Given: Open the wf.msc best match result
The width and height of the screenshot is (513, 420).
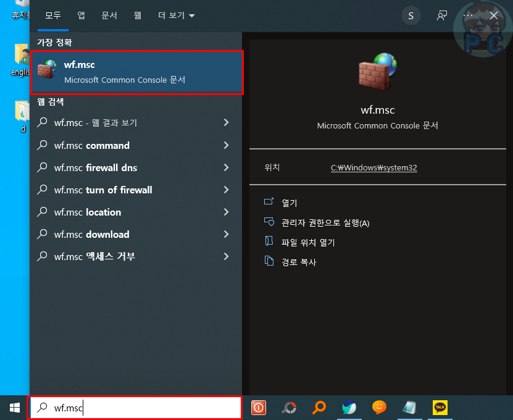Looking at the screenshot, I should 137,72.
